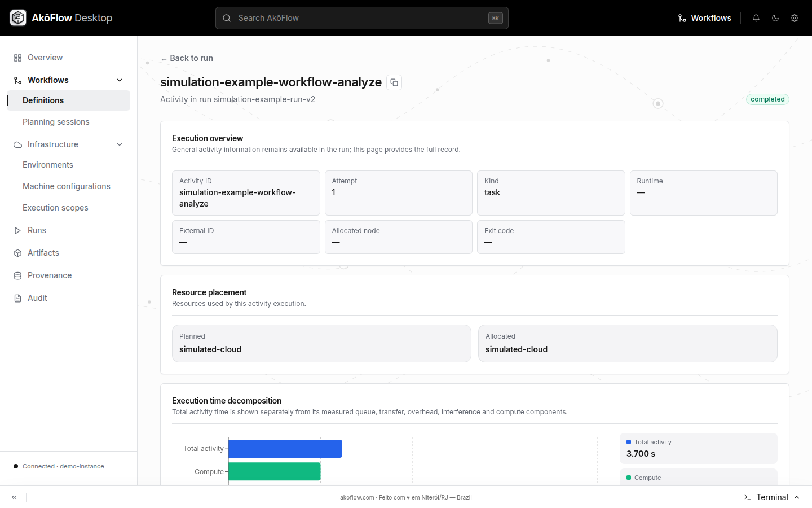Toggle dark mode moon icon
The width and height of the screenshot is (812, 508).
tap(775, 18)
